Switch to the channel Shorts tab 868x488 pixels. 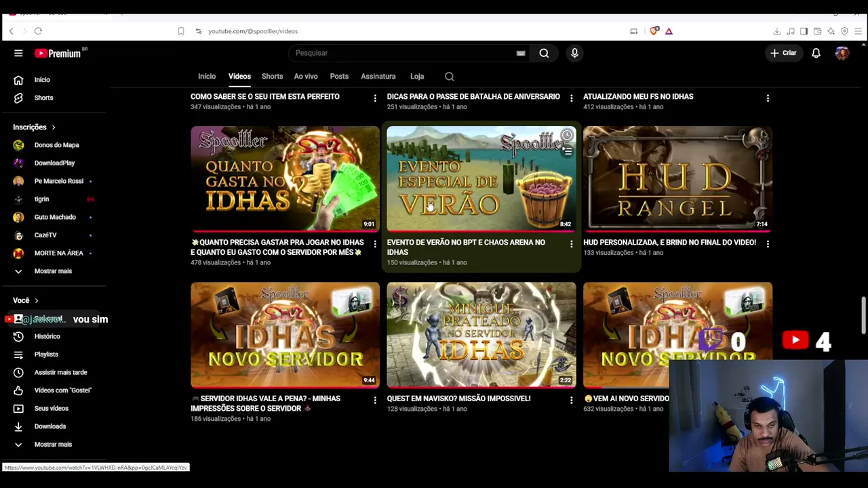click(272, 77)
